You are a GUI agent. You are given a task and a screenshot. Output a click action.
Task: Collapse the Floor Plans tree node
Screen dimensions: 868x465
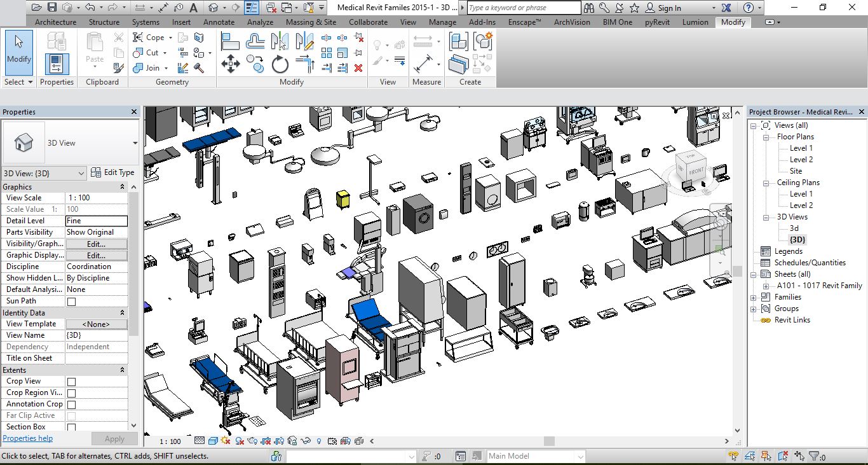point(766,137)
